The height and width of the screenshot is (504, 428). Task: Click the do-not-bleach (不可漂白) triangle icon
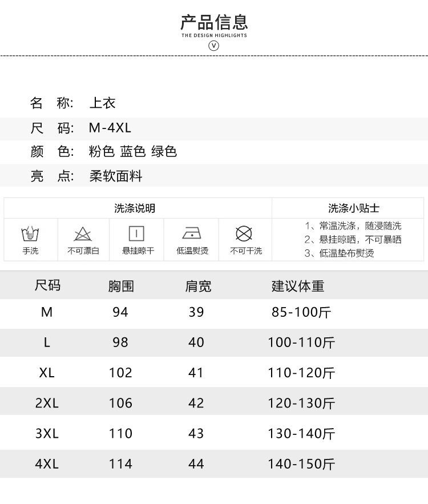click(83, 234)
